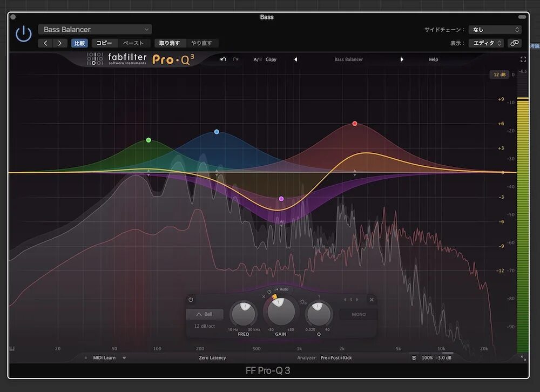Screen dimensions: 540x392
Task: Click the MONO stereo placement button
Action: 359,314
